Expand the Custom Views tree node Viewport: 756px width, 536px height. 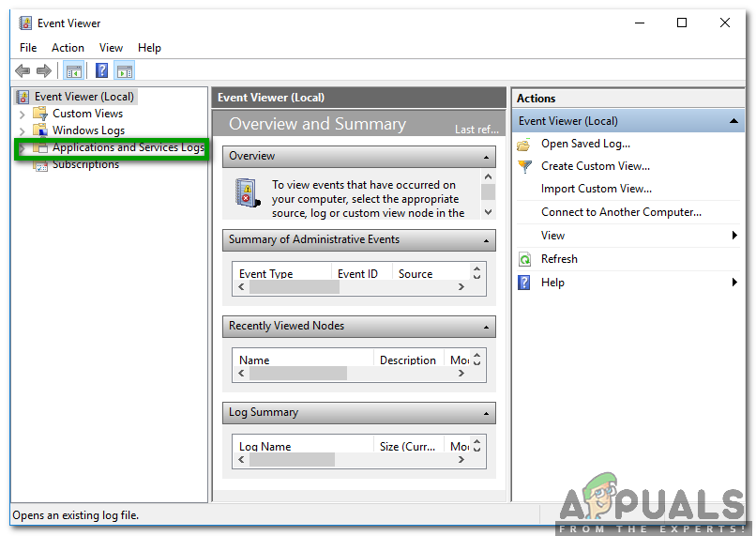point(22,115)
